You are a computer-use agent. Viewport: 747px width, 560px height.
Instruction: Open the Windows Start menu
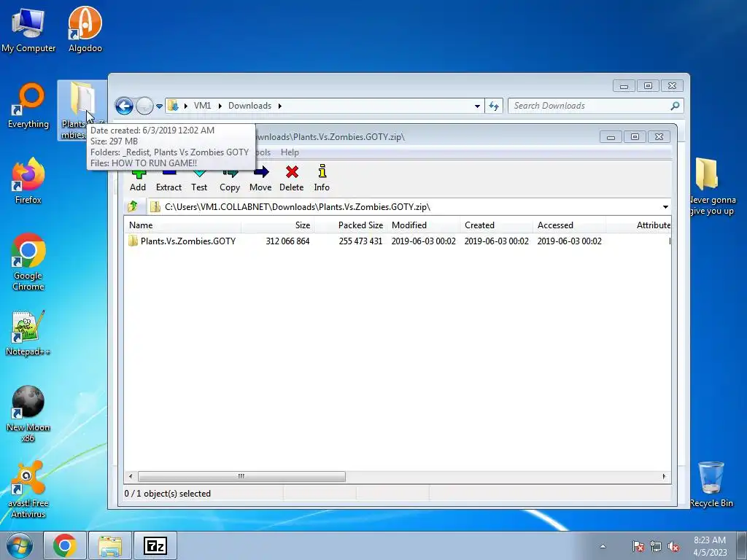[x=20, y=545]
